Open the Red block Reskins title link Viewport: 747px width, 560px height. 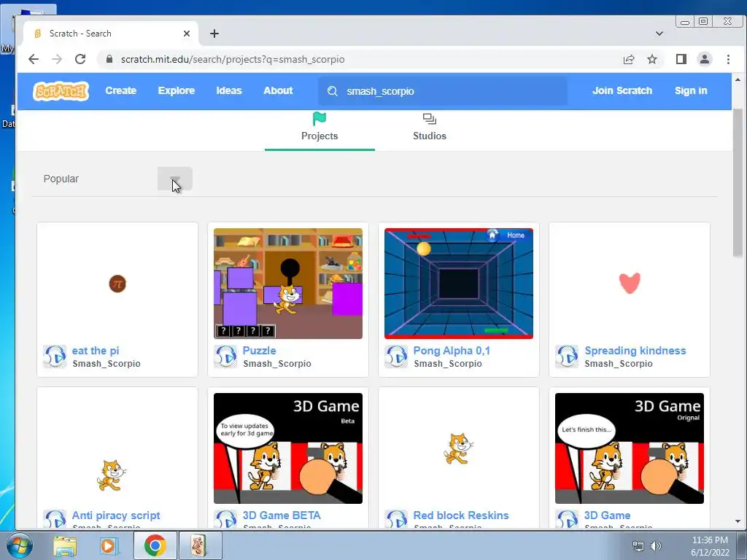tap(461, 516)
